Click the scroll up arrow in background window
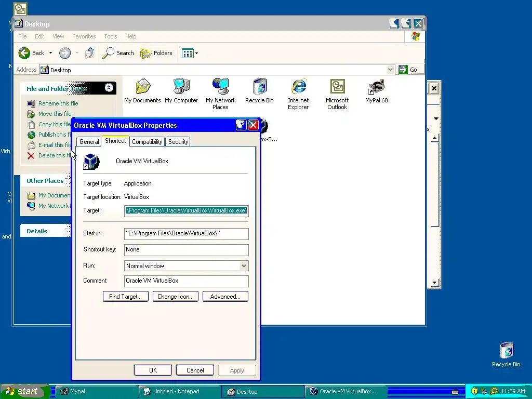This screenshot has height=399, width=532. point(435,138)
